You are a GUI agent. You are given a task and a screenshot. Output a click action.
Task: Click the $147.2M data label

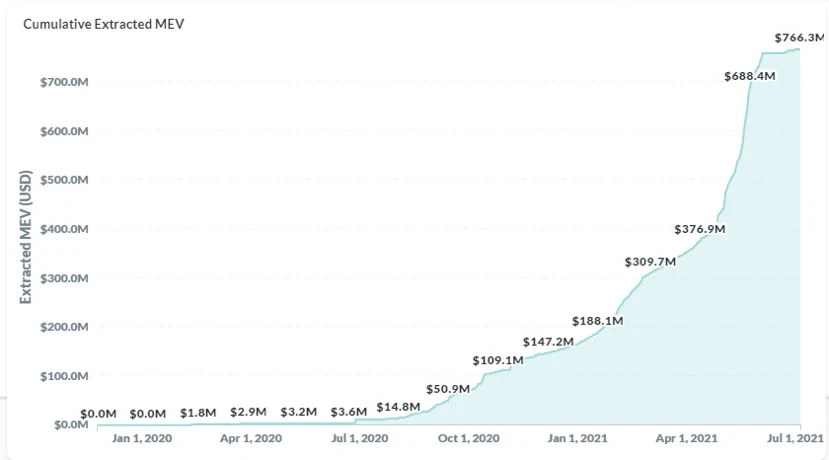[x=548, y=342]
